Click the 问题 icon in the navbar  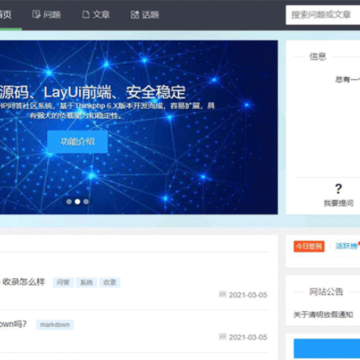(x=36, y=15)
